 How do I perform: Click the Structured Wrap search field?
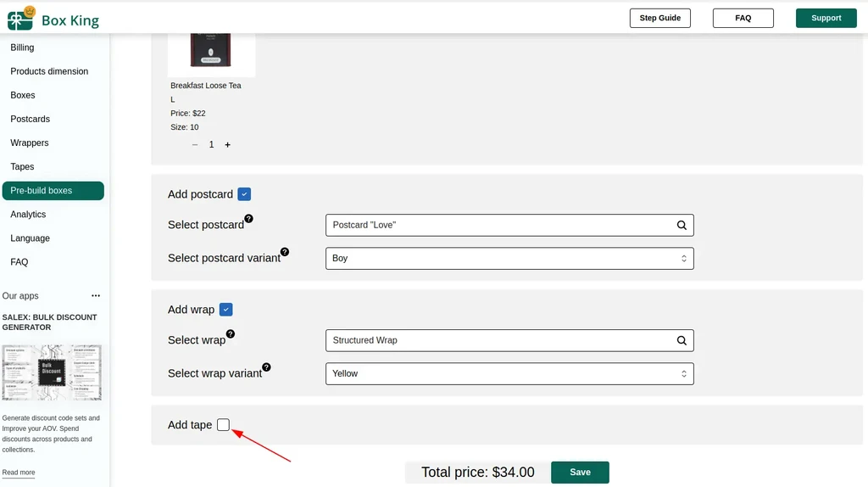pos(509,340)
